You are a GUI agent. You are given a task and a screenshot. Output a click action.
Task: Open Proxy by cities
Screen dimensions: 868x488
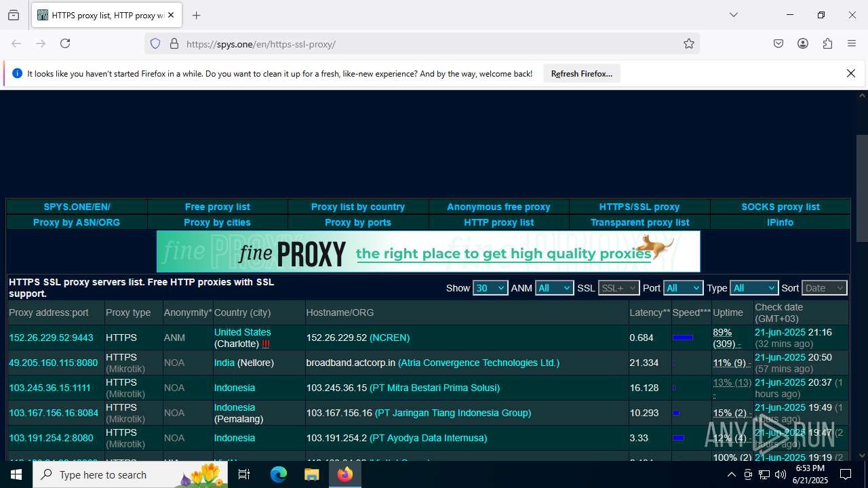pyautogui.click(x=218, y=222)
